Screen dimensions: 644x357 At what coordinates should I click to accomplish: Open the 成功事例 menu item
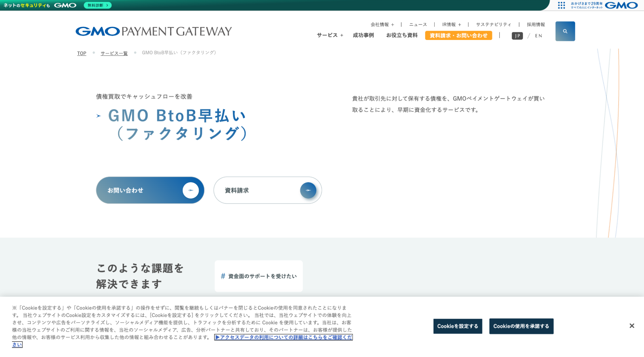click(363, 35)
